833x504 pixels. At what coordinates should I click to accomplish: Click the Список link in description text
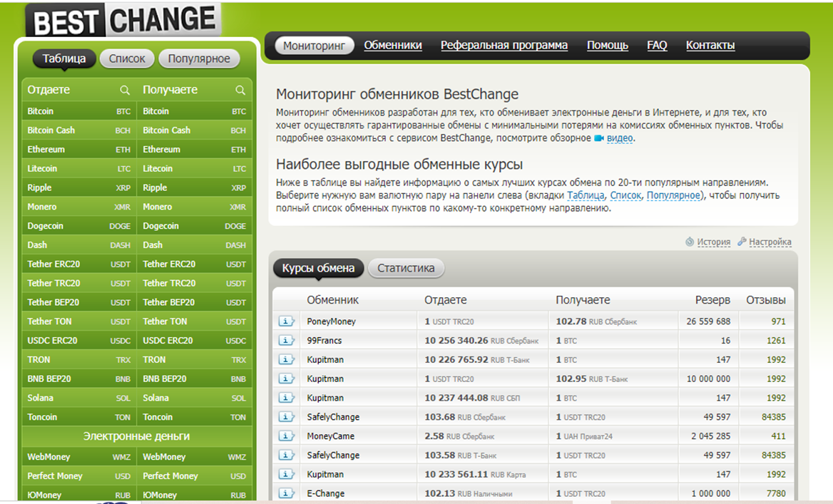point(625,195)
